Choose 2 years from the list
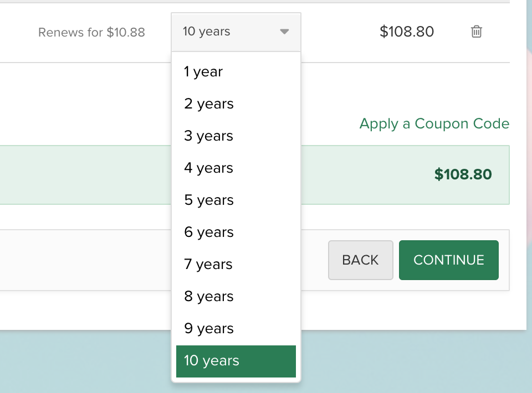 click(209, 104)
